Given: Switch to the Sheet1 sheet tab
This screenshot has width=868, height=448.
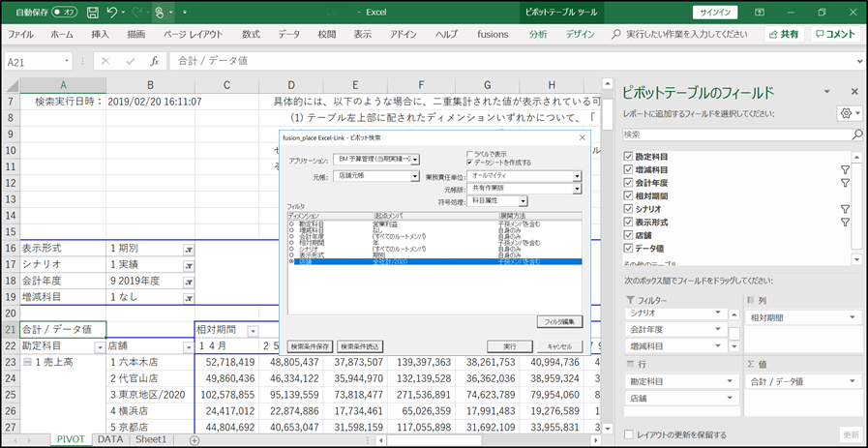Looking at the screenshot, I should pyautogui.click(x=151, y=439).
